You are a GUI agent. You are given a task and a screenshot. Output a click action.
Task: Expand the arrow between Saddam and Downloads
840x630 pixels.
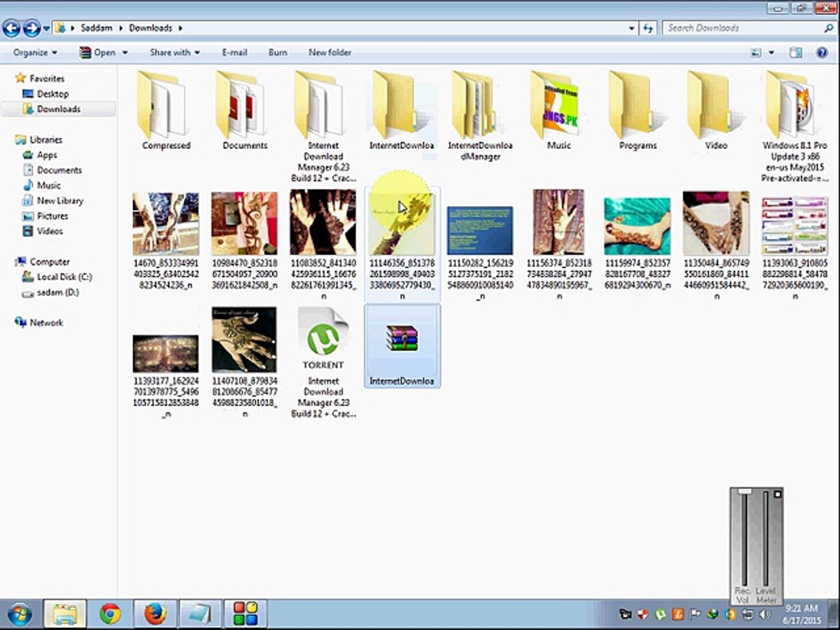coord(121,28)
